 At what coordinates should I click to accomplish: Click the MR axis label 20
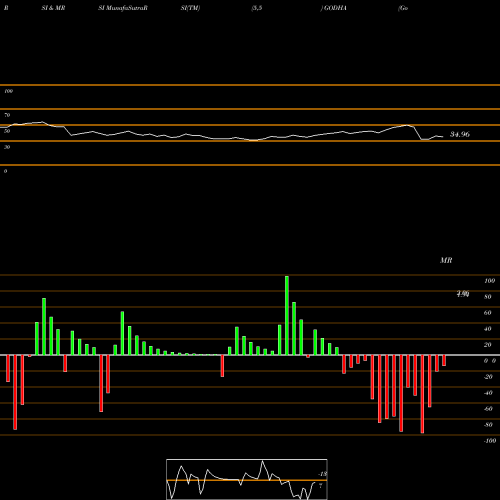pyautogui.click(x=488, y=345)
